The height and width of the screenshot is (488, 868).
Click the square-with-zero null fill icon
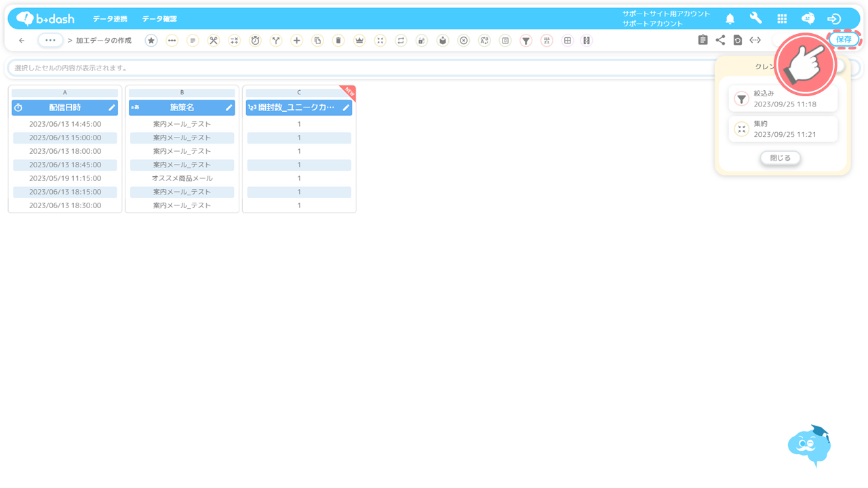[505, 41]
